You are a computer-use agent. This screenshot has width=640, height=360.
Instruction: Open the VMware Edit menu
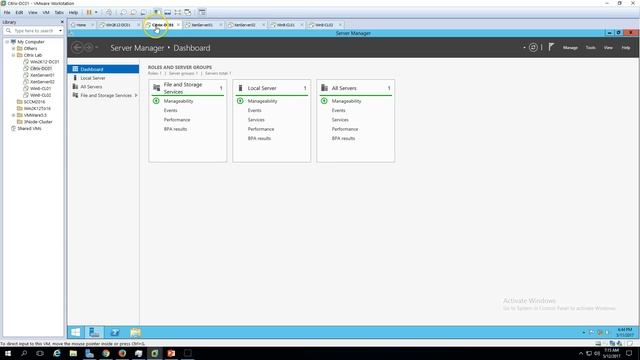click(x=19, y=12)
